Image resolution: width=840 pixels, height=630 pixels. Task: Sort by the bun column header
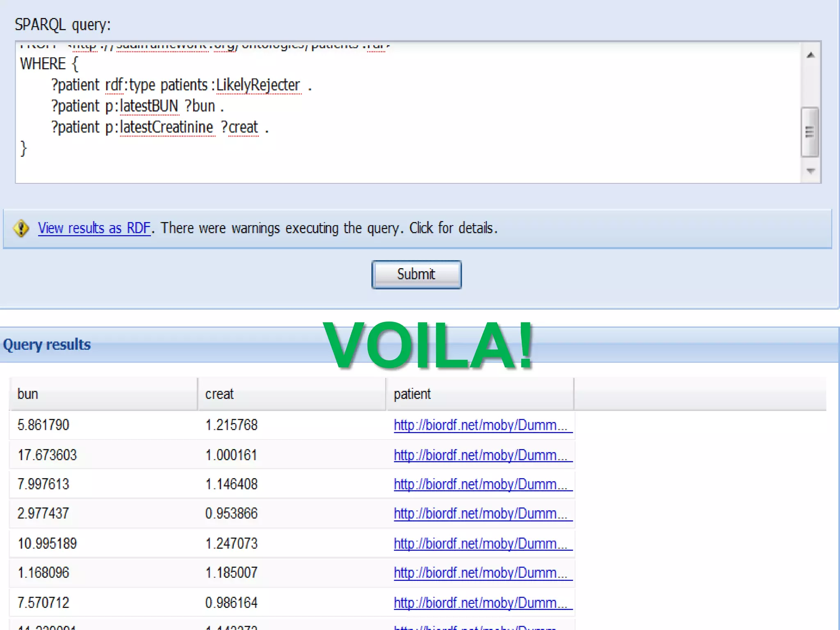click(103, 394)
